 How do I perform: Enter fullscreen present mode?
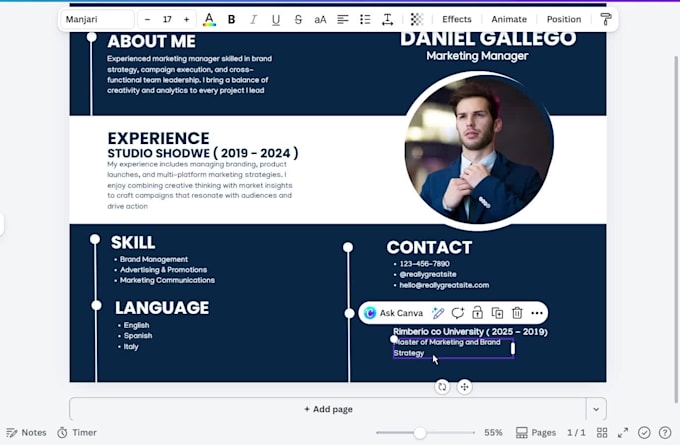(623, 432)
